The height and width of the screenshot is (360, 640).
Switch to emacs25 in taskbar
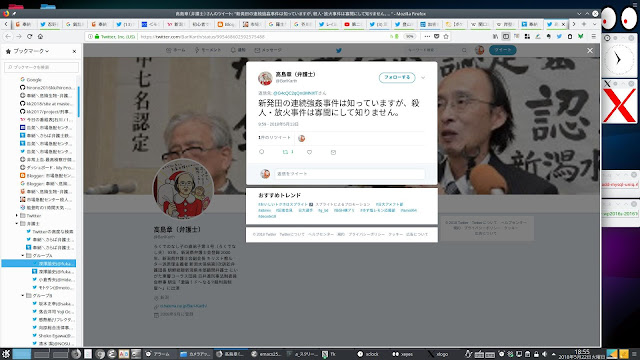(x=266, y=354)
